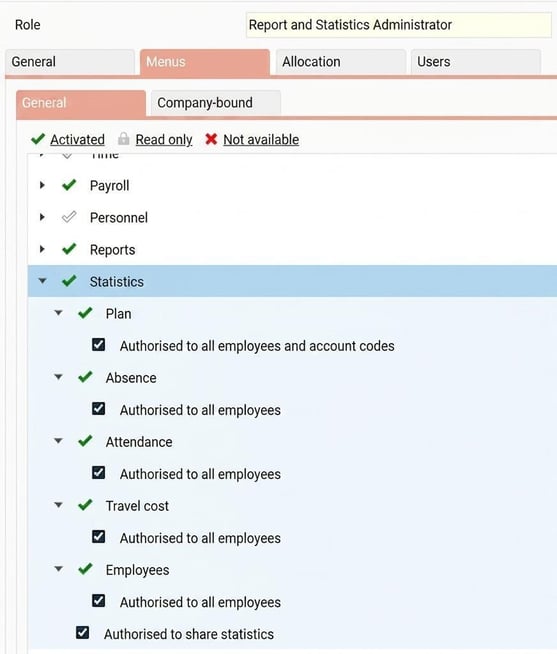The height and width of the screenshot is (654, 557).
Task: Click the green checkmark beside Travel cost
Action: [85, 505]
